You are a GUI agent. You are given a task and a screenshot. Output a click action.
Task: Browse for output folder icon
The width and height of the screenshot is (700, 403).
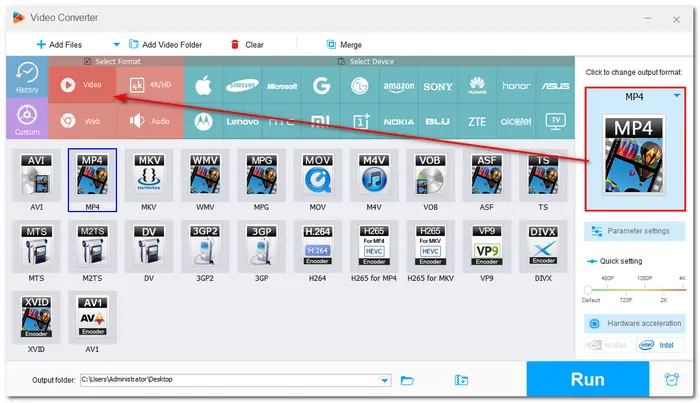click(407, 380)
